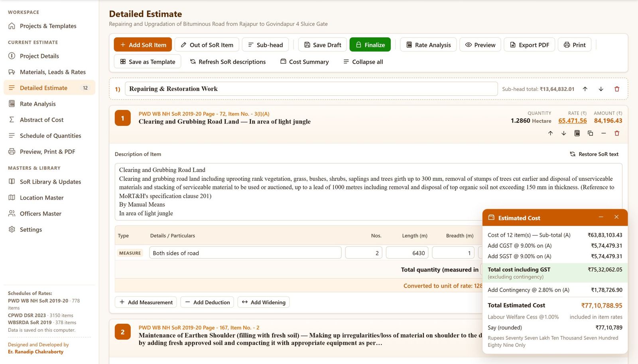Move the Repairing & Restoration sub-head down

pos(601,89)
